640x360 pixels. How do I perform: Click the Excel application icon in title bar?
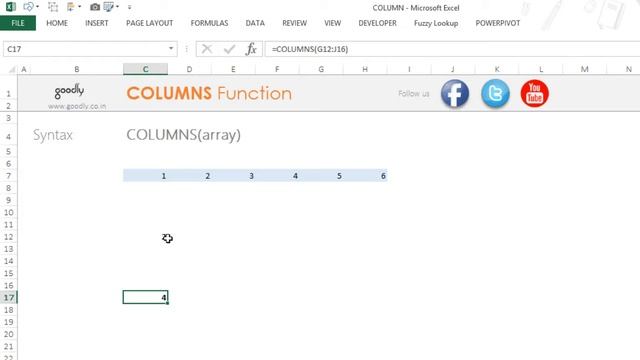(11, 7)
